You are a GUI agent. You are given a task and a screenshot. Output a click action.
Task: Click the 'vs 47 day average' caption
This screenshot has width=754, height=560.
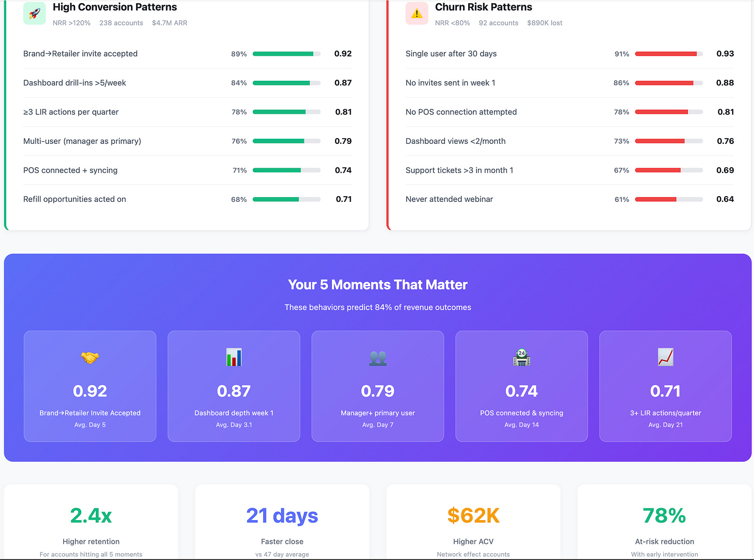click(x=282, y=554)
